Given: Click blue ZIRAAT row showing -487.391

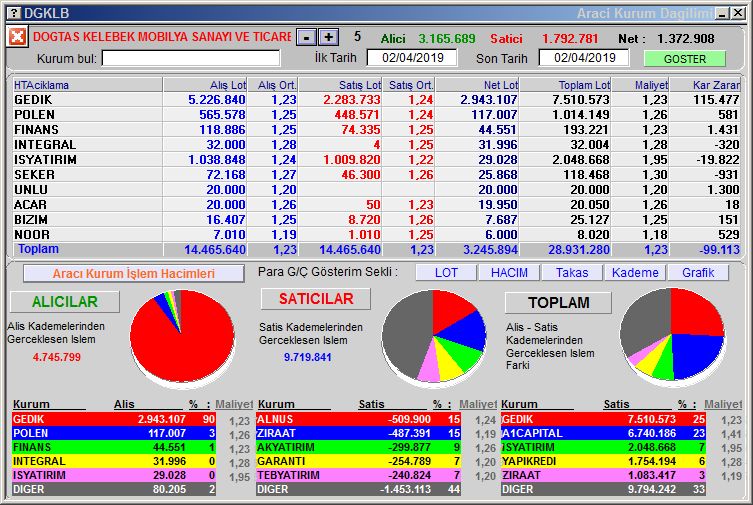Looking at the screenshot, I should [359, 433].
